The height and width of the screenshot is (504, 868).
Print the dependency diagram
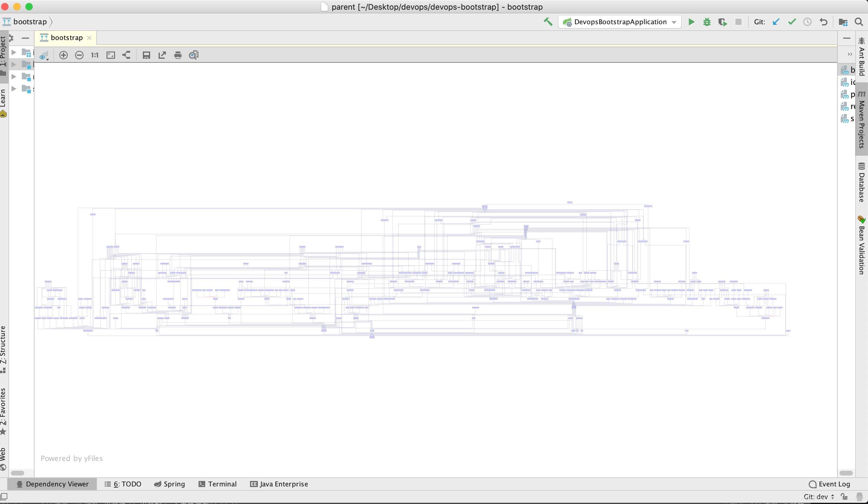[x=178, y=55]
